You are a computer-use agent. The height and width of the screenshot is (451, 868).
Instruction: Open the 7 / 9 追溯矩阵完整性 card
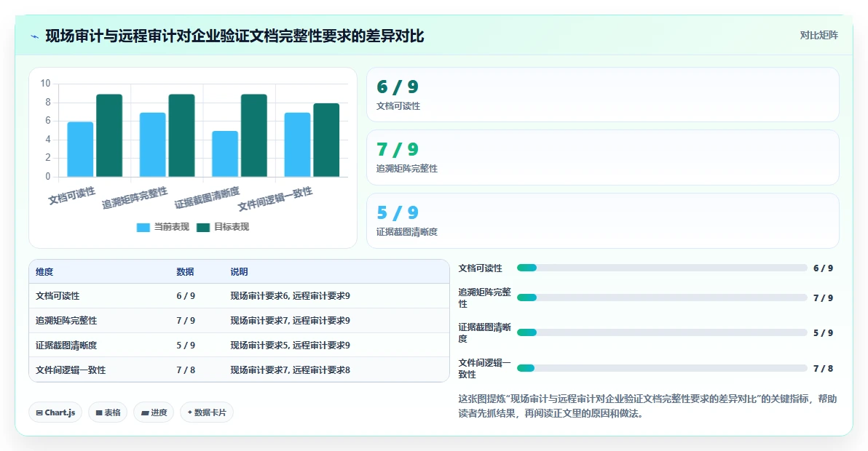tap(603, 158)
